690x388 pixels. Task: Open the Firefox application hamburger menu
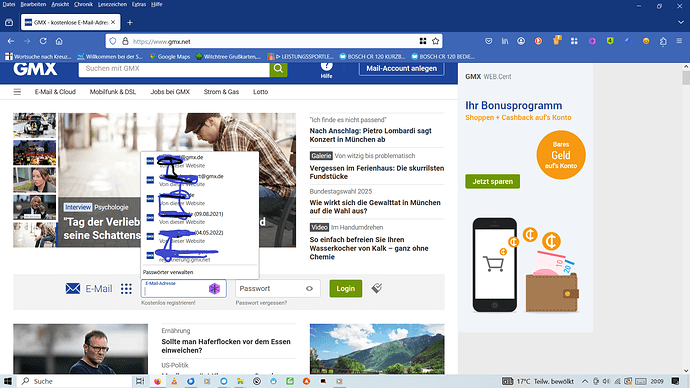(679, 41)
